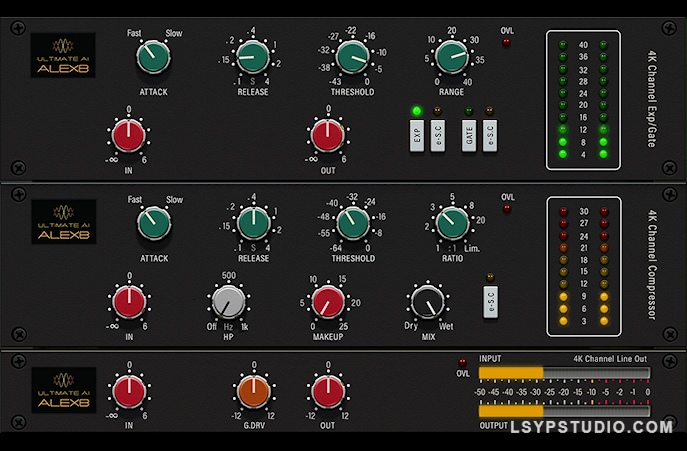Click the Compressor OVL overload LED
This screenshot has width=687, height=451.
click(506, 212)
